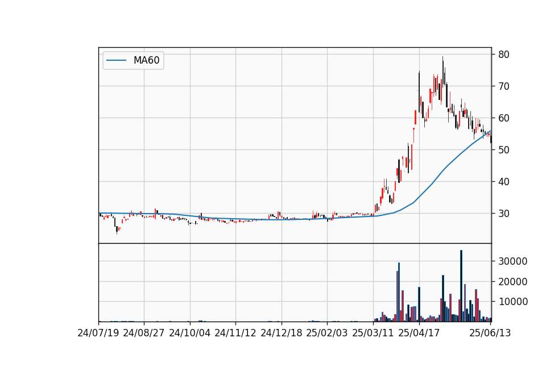Click the 25/02/03 date label
546x392 pixels.
(x=327, y=333)
